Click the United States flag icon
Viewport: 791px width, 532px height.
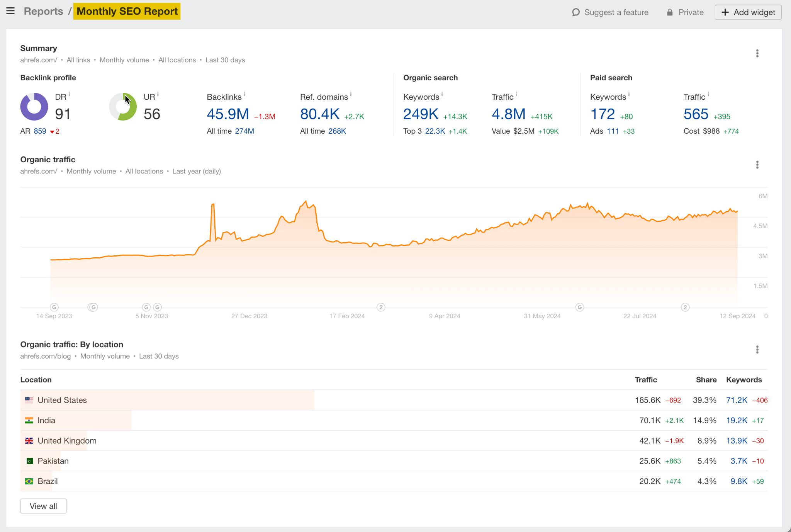click(x=29, y=400)
